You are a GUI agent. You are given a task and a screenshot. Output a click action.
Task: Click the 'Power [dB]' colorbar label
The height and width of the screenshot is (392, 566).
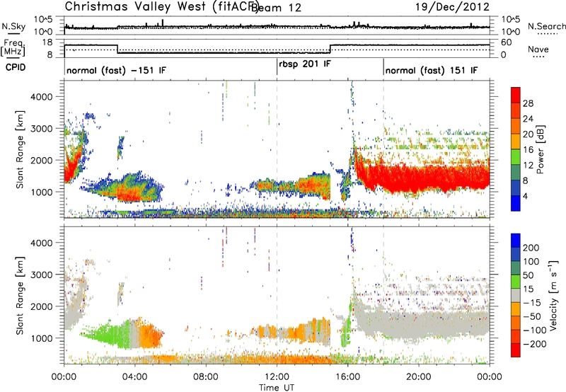(540, 149)
